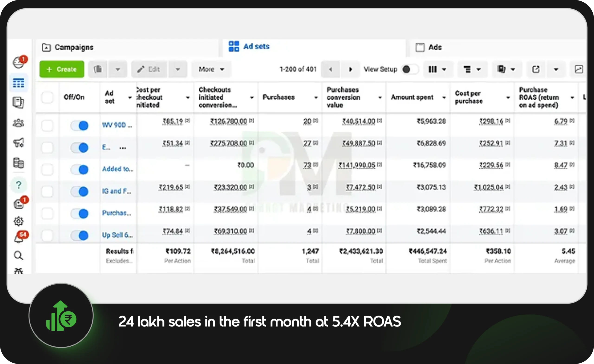The width and height of the screenshot is (594, 364).
Task: Toggle off the WV 90D ad set switch
Action: (x=80, y=125)
